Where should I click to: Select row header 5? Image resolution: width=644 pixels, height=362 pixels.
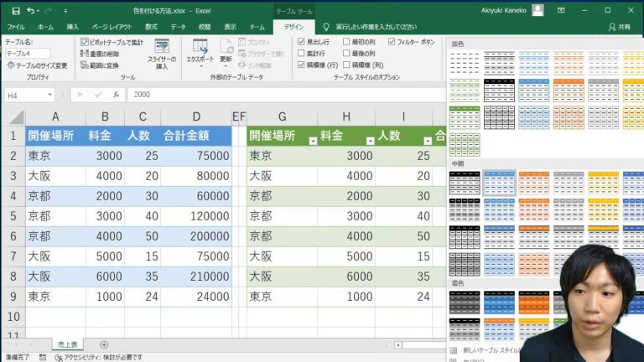click(13, 216)
